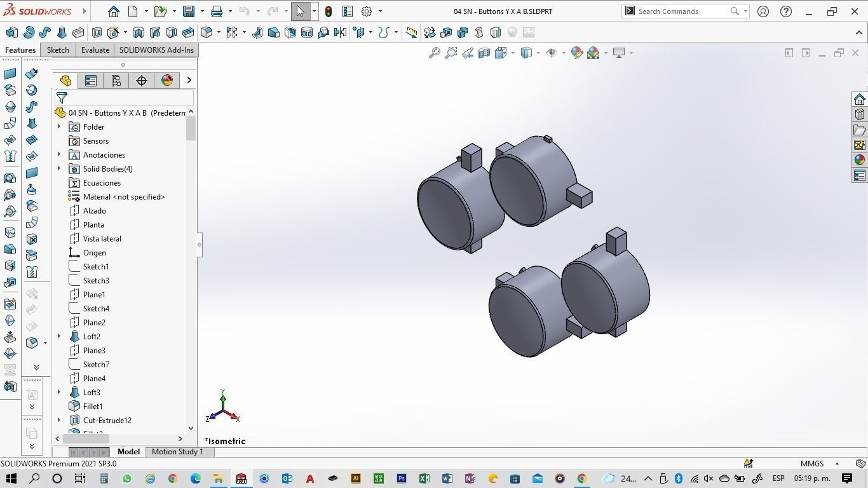
Task: Open the ConfigurationManager tab icon
Action: (116, 80)
